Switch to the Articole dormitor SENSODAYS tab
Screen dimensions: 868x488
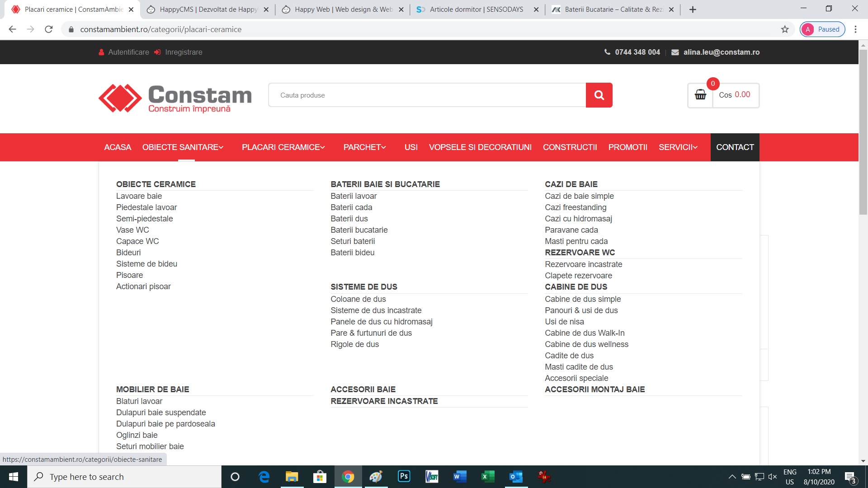476,9
